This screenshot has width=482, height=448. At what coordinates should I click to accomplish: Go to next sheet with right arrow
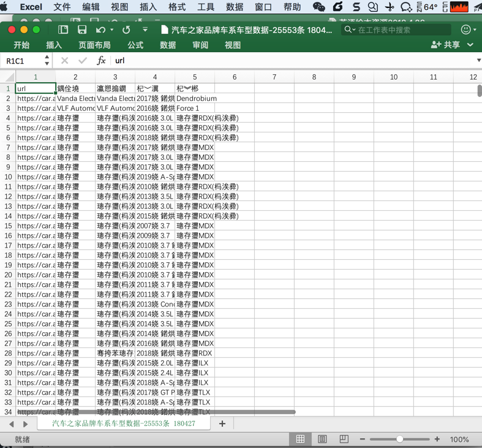[26, 424]
